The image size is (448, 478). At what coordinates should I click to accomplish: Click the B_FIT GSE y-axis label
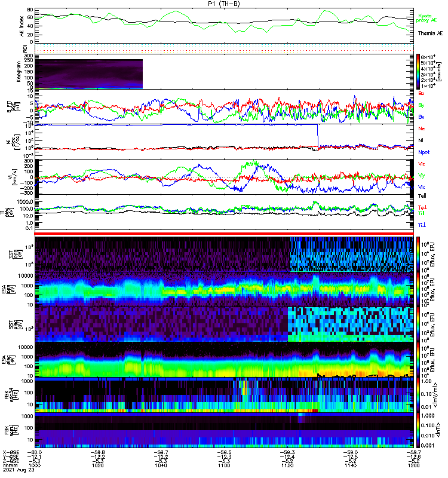(x=13, y=107)
